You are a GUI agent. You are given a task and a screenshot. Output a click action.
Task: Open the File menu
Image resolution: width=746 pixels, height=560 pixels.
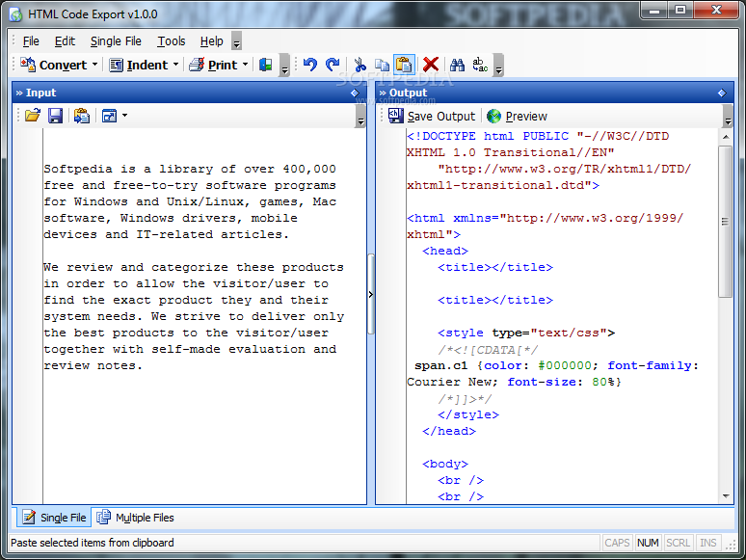(x=31, y=41)
